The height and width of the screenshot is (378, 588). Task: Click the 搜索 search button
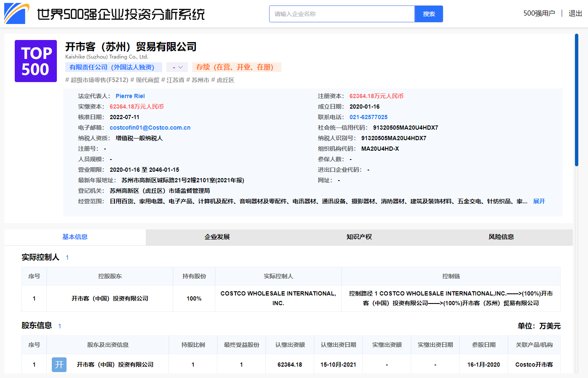coord(429,14)
